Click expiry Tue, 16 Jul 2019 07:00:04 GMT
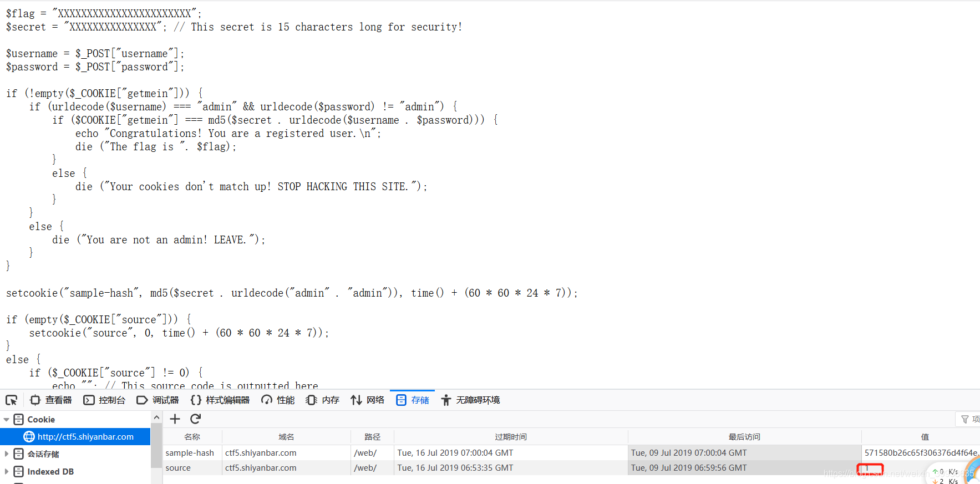Screen dimensions: 980x484 [x=455, y=453]
